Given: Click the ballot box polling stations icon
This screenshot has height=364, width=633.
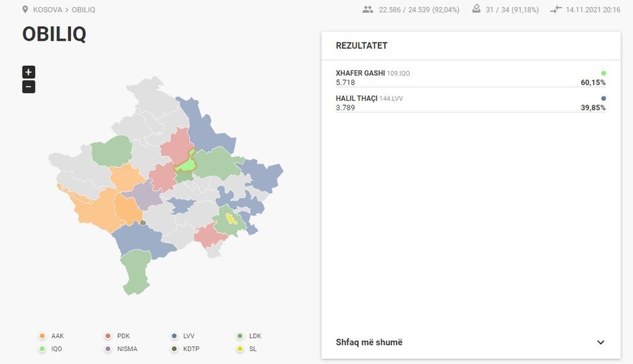Looking at the screenshot, I should pyautogui.click(x=477, y=9).
